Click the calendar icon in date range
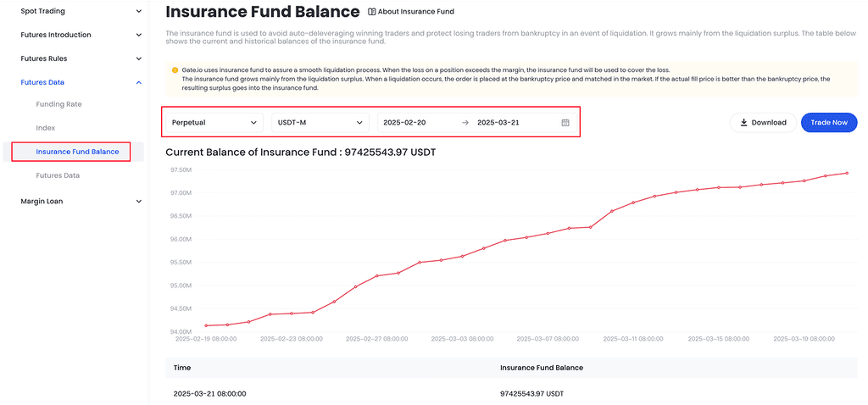 click(x=565, y=123)
